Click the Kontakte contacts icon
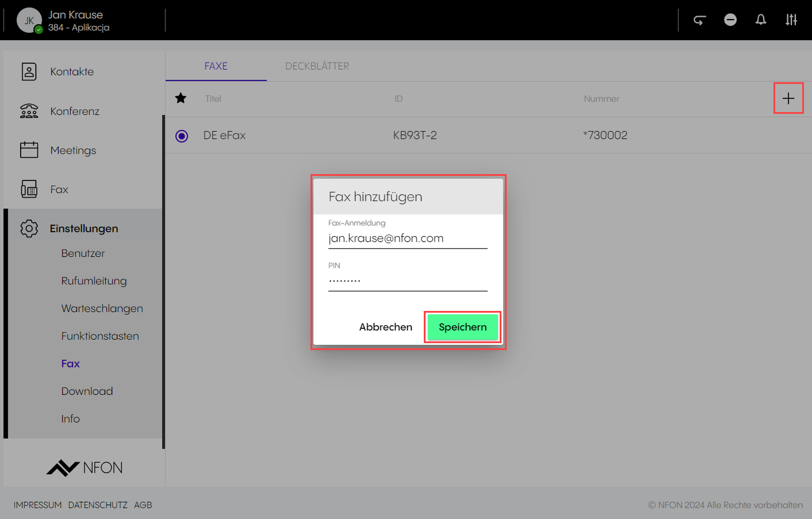812x519 pixels. (x=29, y=71)
